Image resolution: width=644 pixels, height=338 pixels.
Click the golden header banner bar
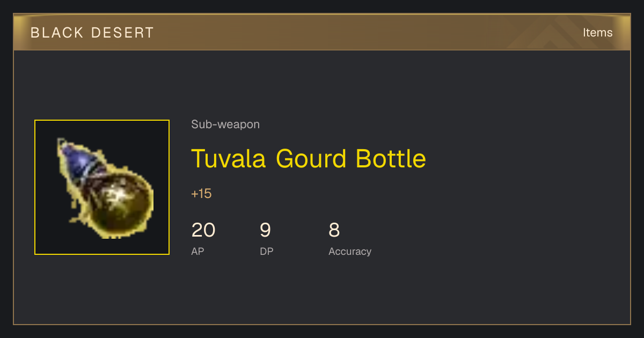[322, 32]
